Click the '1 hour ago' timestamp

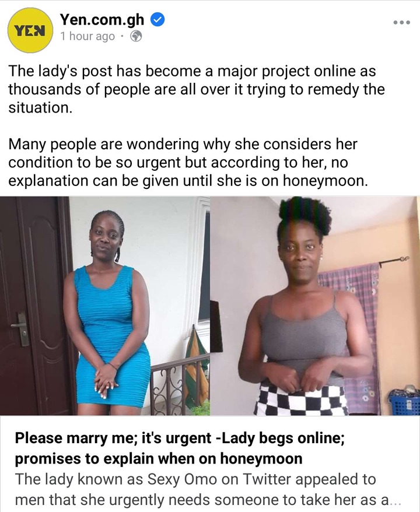pyautogui.click(x=87, y=36)
